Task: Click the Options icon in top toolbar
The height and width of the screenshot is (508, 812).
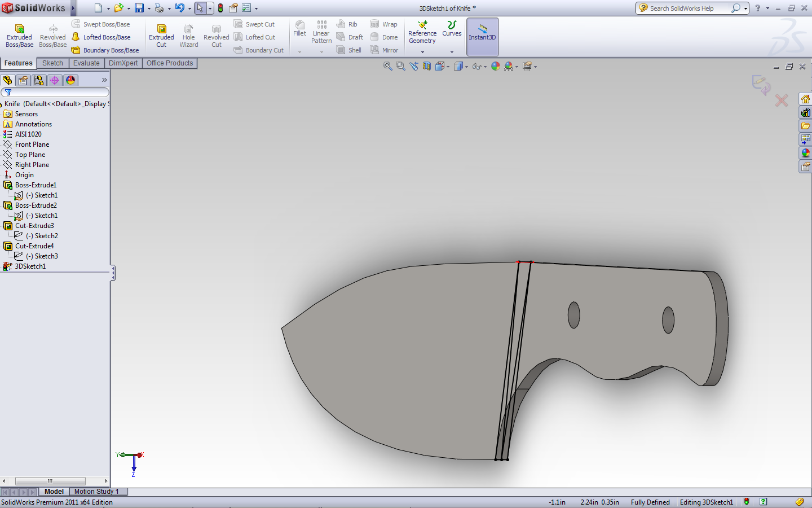Action: 246,8
